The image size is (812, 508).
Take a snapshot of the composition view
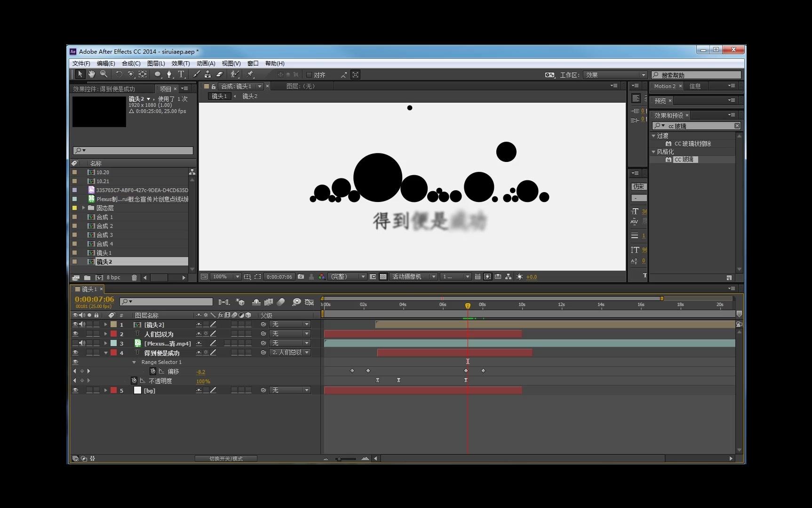pos(301,277)
